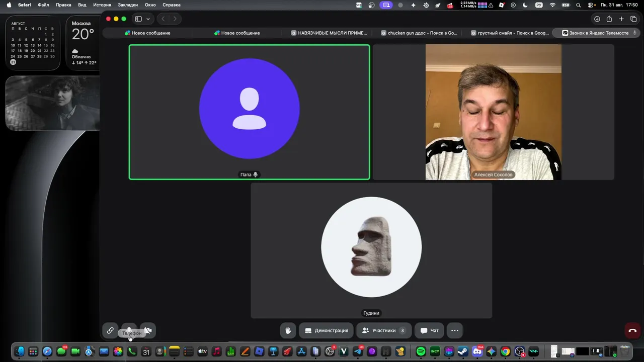Open Trash in the Dock
This screenshot has height=362, width=644.
point(625,351)
